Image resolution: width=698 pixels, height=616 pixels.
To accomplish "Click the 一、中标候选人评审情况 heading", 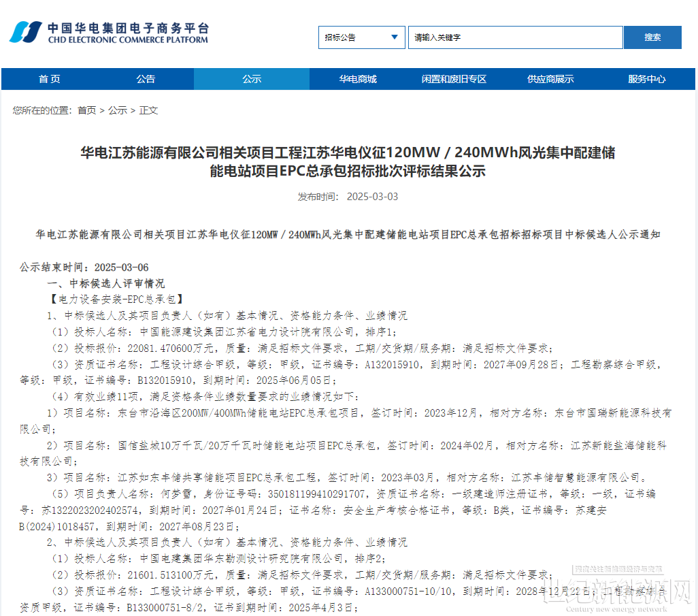I will click(x=106, y=284).
